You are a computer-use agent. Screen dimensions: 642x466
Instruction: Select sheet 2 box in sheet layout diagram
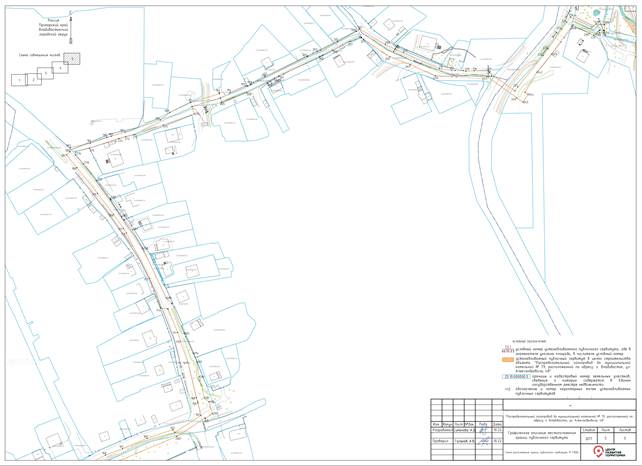pos(34,80)
